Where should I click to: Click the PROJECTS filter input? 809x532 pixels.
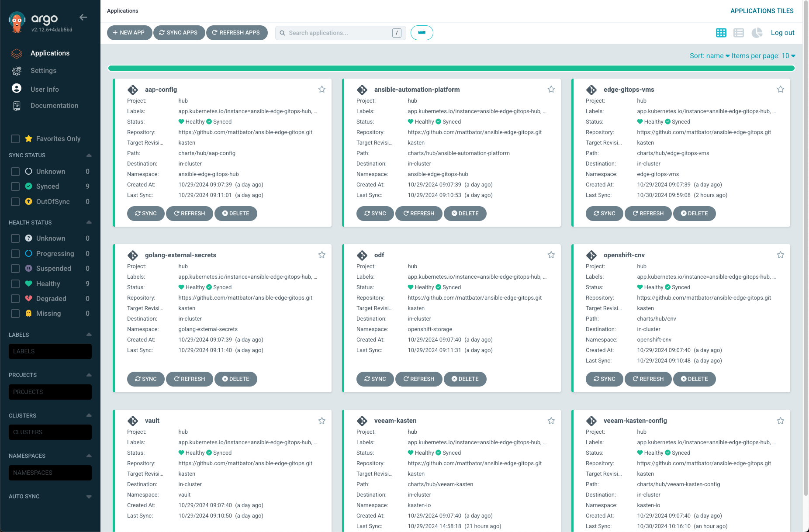[x=50, y=392]
